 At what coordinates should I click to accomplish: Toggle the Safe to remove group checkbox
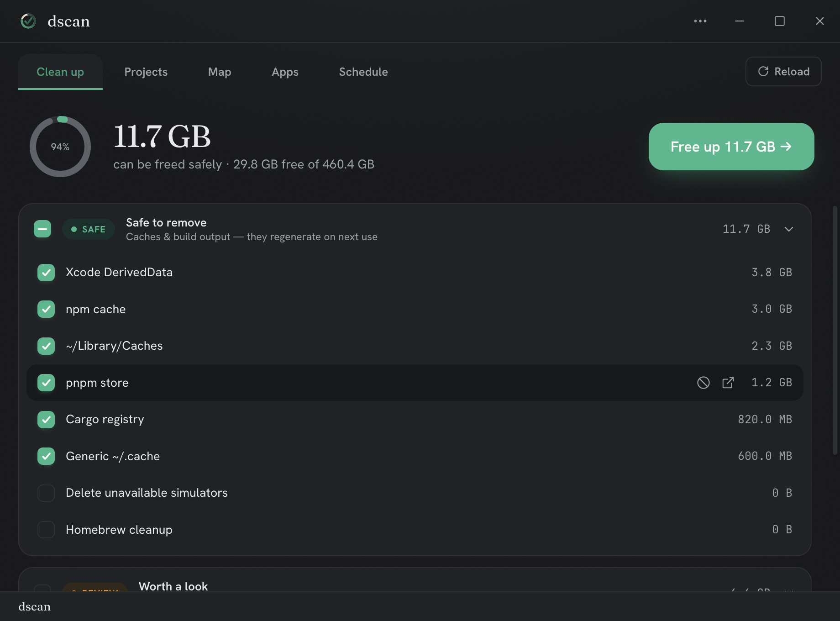42,229
